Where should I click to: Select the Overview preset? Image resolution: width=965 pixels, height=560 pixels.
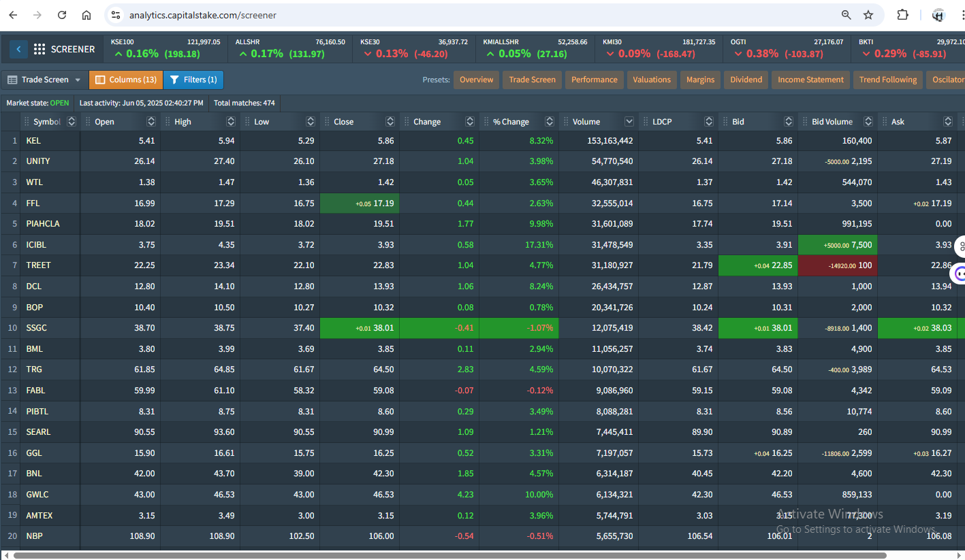(476, 80)
